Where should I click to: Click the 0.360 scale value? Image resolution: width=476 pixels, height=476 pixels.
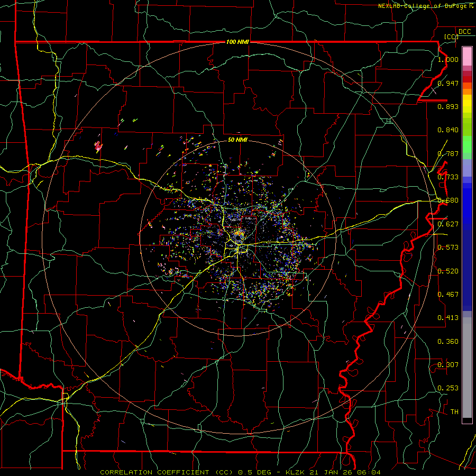[448, 341]
